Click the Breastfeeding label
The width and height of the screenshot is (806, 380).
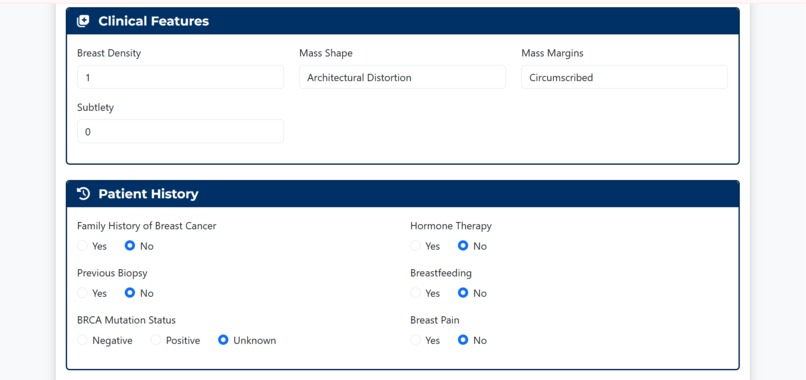pos(441,273)
